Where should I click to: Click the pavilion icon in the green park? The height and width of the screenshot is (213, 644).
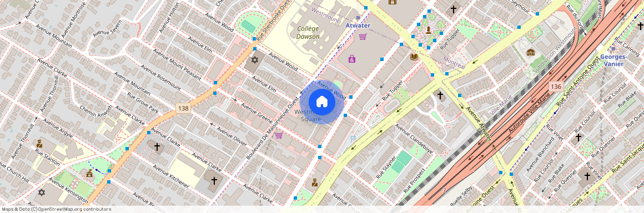[x=89, y=174]
